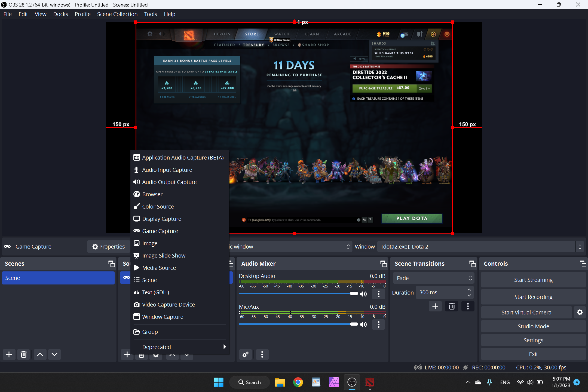The height and width of the screenshot is (392, 588).
Task: Remove scene transition trash button
Action: (x=452, y=306)
